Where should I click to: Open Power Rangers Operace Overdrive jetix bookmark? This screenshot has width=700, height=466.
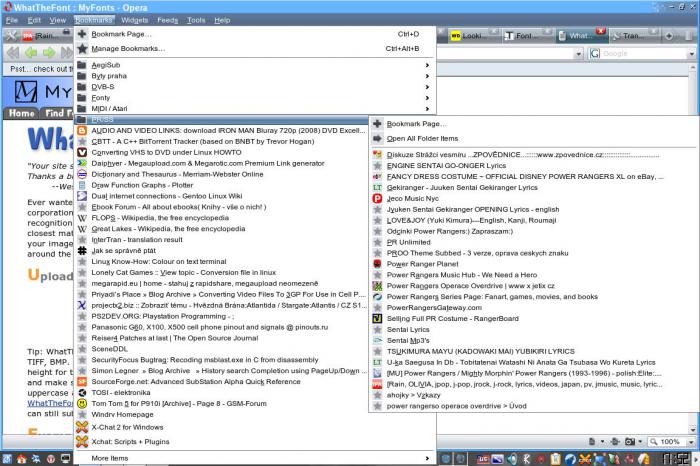tap(533, 286)
